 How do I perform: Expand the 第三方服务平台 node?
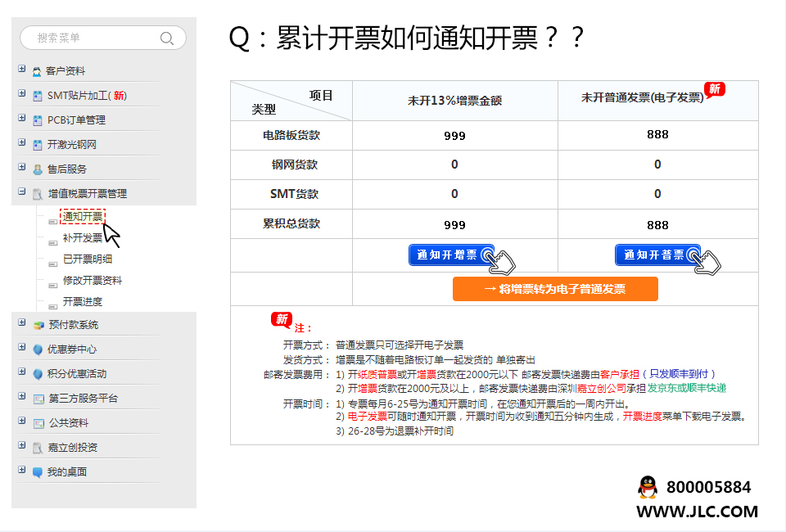tap(22, 397)
